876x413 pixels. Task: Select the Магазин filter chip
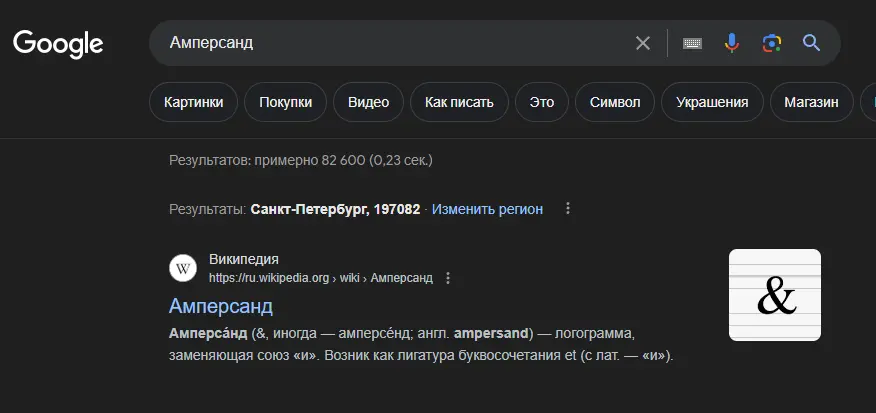point(811,102)
